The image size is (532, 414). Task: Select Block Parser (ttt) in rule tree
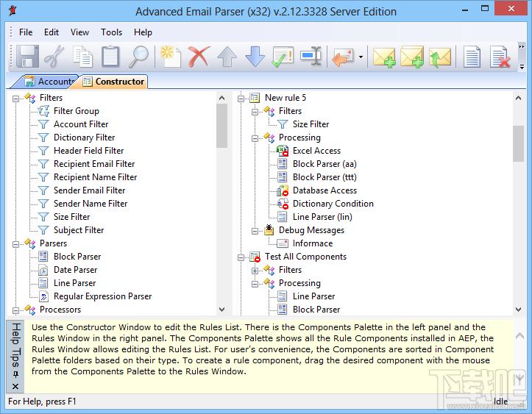pyautogui.click(x=324, y=177)
